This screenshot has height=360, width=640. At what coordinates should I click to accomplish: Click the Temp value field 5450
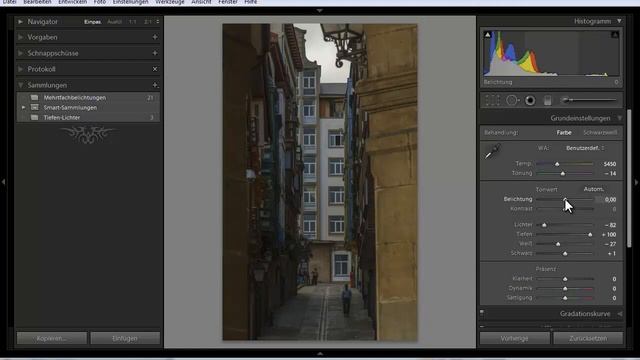609,164
